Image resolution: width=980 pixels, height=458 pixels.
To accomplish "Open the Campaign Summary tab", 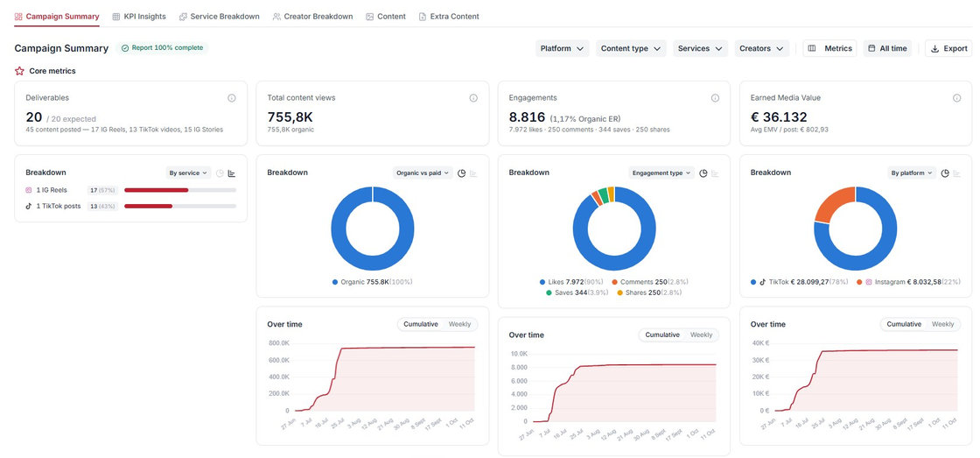I will coord(57,17).
